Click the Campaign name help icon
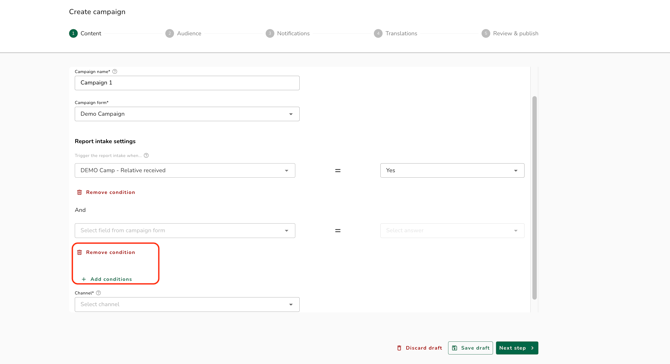This screenshot has width=670, height=364. click(115, 72)
